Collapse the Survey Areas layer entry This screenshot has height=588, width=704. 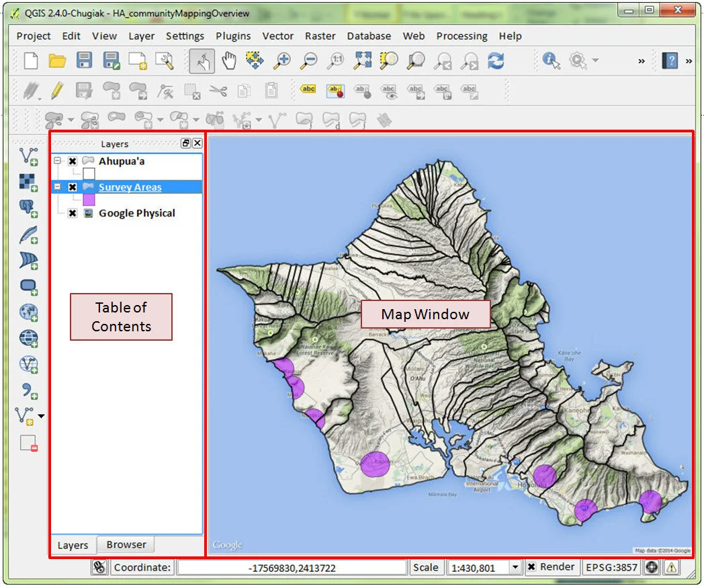(58, 187)
